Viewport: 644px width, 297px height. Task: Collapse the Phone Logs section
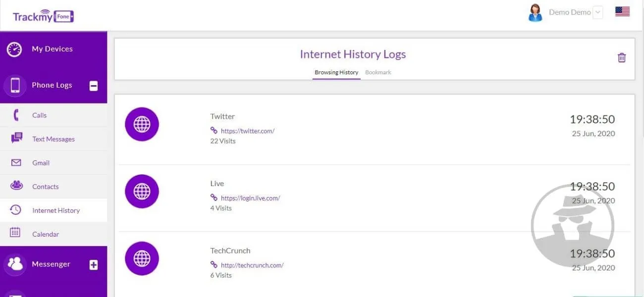tap(94, 86)
